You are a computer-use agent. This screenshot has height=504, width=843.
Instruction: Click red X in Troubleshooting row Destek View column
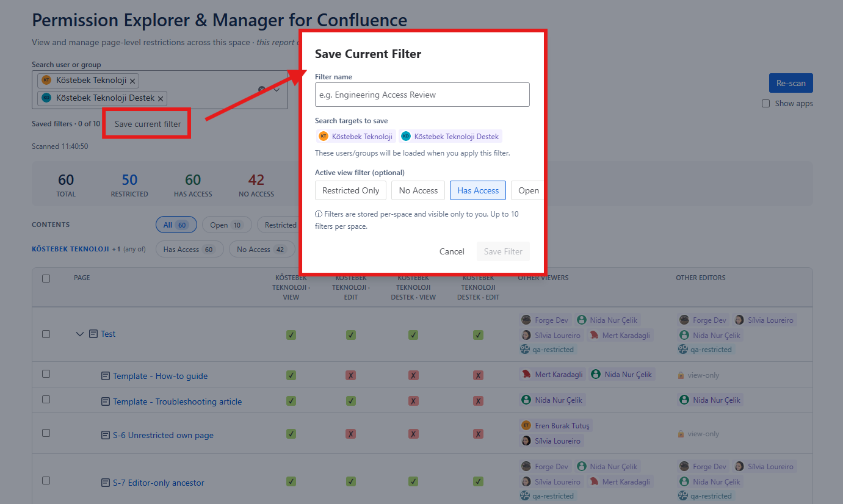click(413, 401)
